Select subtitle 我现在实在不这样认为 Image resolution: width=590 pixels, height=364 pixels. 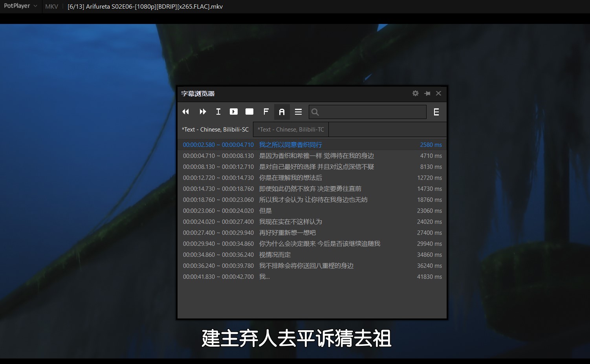[312, 222]
